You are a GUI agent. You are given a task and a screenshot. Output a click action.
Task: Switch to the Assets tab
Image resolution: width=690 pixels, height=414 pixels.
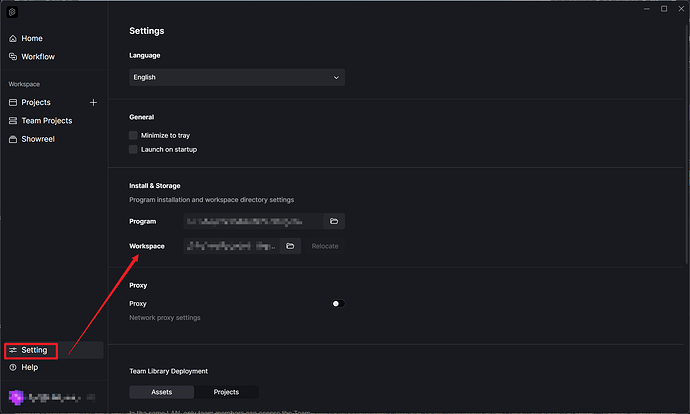coord(161,392)
